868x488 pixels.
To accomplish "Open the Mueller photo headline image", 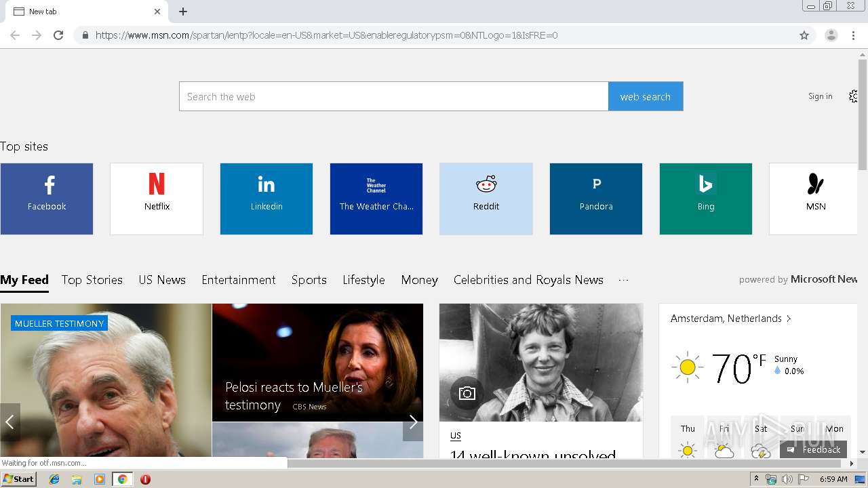I will pos(106,380).
